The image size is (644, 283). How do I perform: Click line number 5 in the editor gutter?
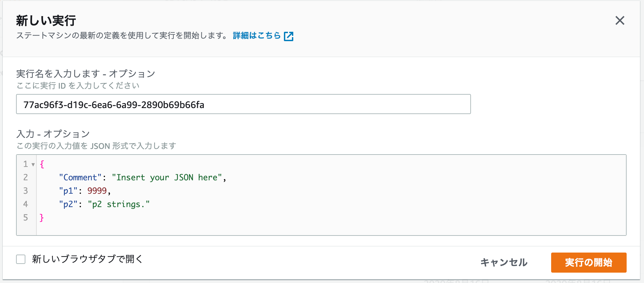click(26, 217)
